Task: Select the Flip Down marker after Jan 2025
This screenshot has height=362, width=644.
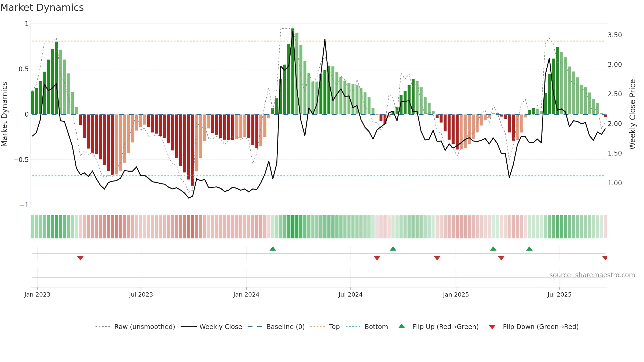Action: click(501, 258)
